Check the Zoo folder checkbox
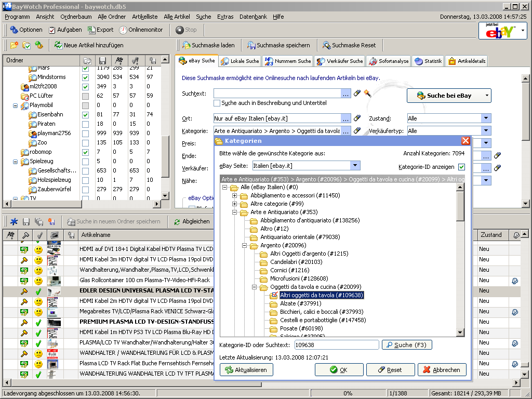 click(86, 143)
